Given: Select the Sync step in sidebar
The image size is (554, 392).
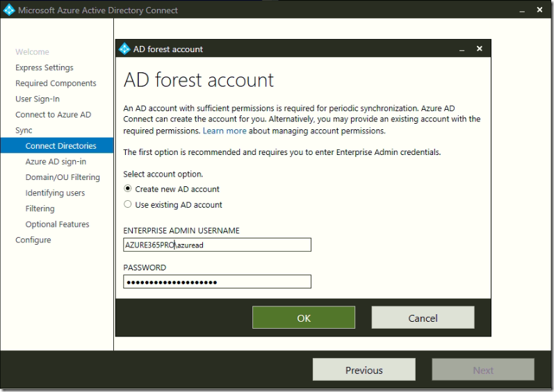Looking at the screenshot, I should (24, 130).
